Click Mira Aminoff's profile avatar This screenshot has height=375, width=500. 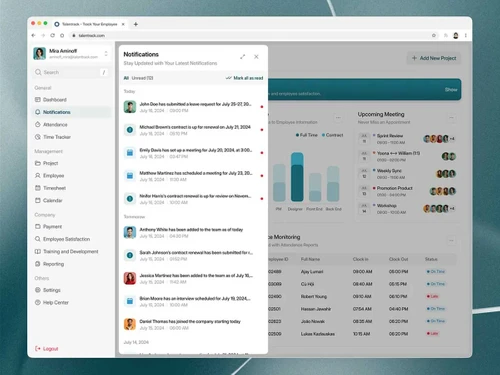click(x=39, y=53)
